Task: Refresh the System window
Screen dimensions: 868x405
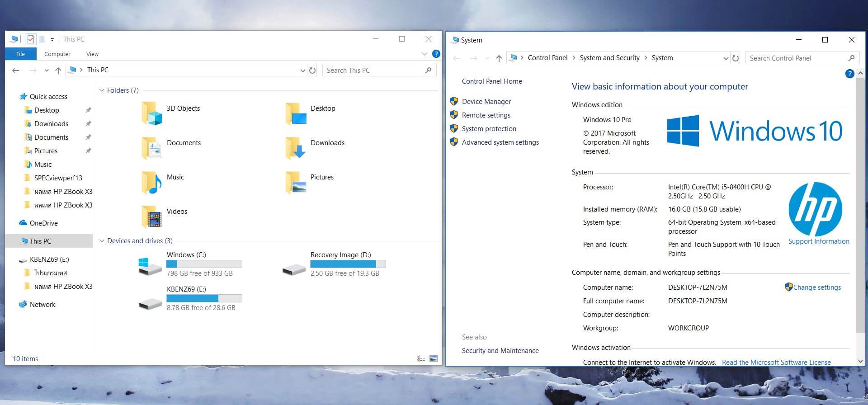Action: pyautogui.click(x=736, y=58)
